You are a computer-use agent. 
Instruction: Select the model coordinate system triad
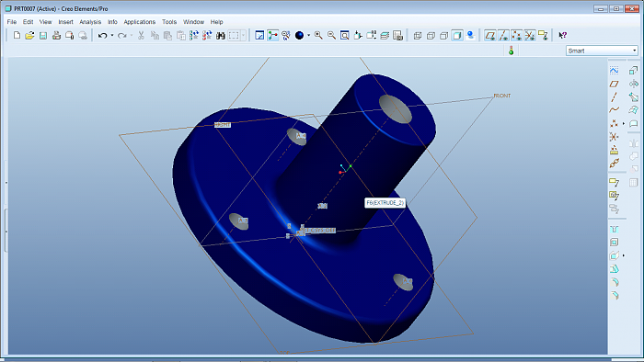(345, 168)
